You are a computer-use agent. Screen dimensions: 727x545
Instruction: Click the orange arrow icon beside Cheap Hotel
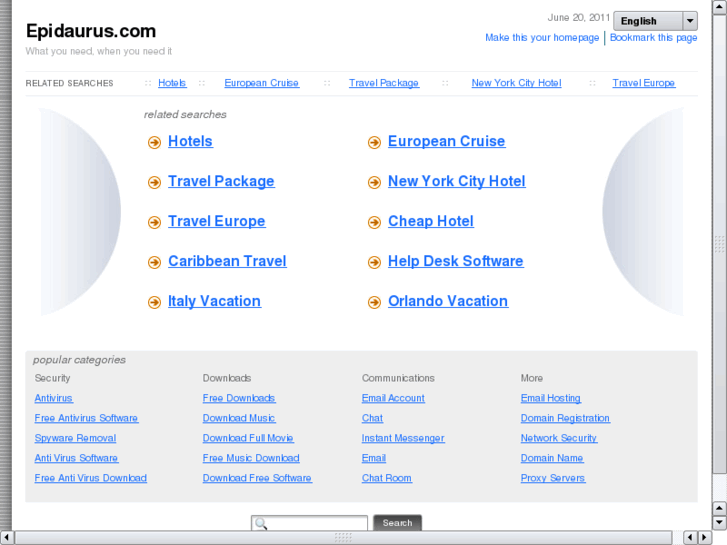click(x=374, y=222)
